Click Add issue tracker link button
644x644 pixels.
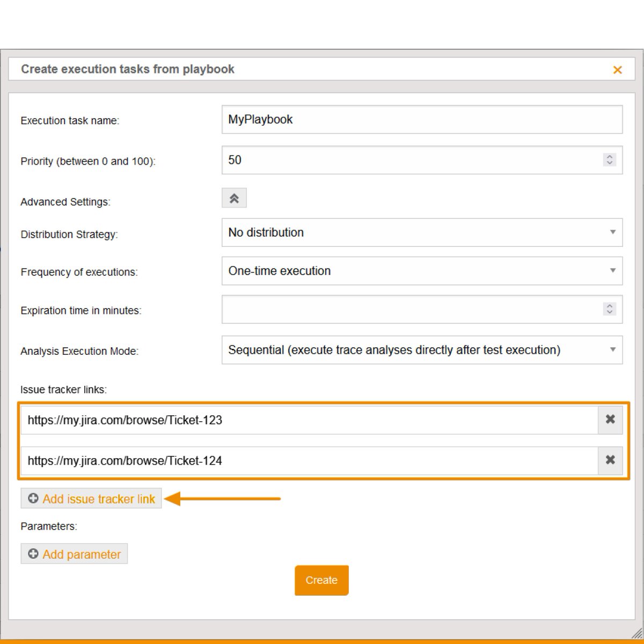pos(91,499)
